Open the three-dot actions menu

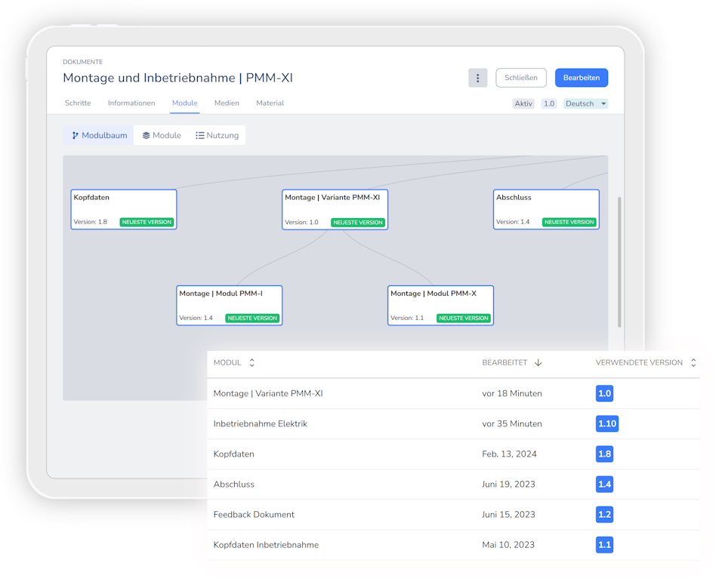477,78
